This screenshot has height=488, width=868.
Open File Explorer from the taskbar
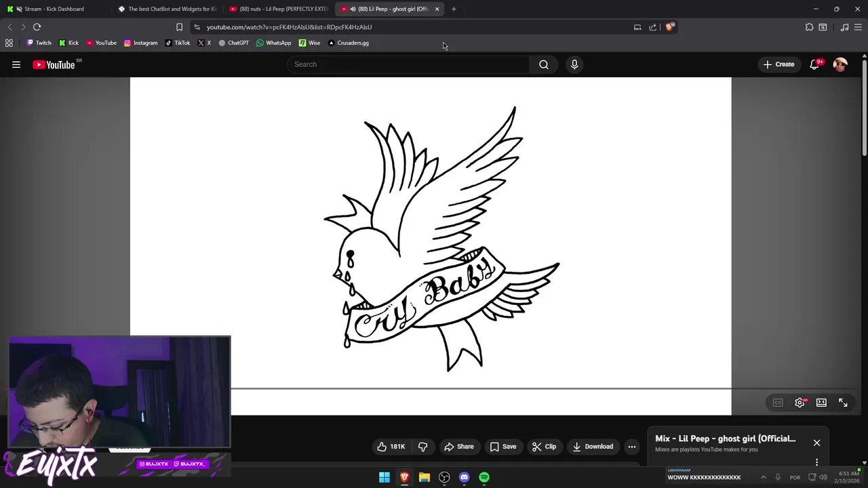click(x=425, y=478)
